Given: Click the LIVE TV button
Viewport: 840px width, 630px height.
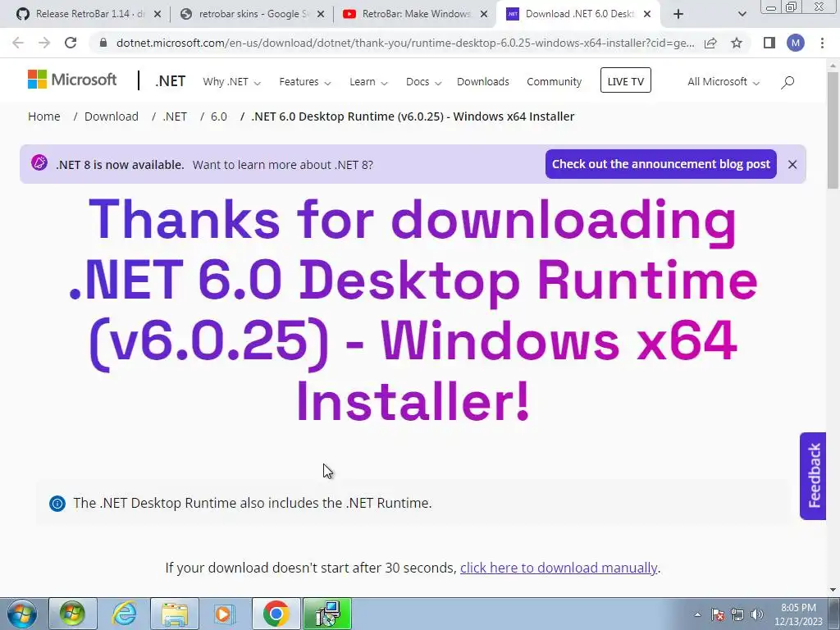Looking at the screenshot, I should click(625, 80).
